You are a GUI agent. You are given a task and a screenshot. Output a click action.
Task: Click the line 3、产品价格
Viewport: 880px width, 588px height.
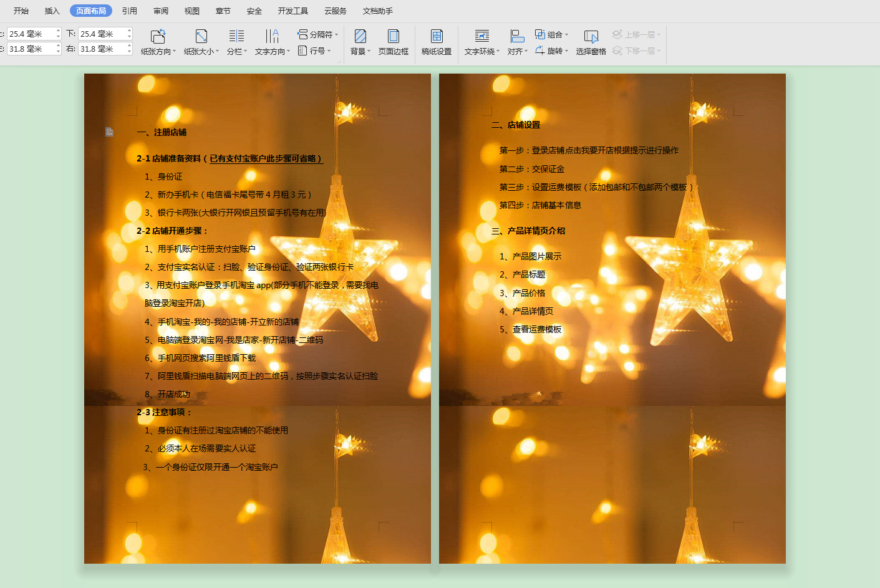(x=522, y=293)
